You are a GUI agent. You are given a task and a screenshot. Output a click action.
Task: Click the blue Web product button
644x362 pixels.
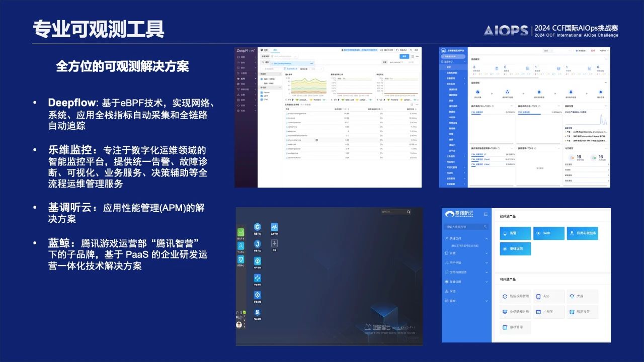tap(549, 233)
